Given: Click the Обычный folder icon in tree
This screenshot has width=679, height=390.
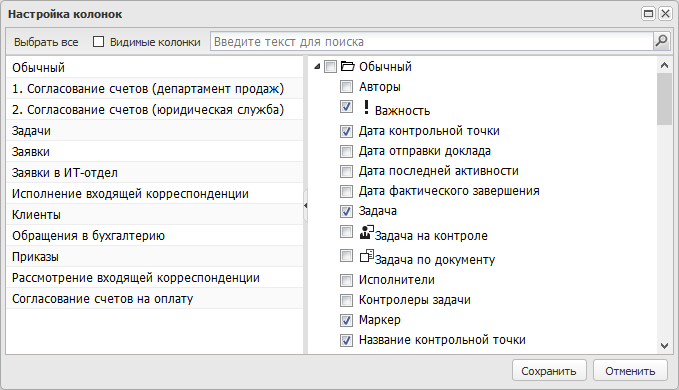Looking at the screenshot, I should pos(348,66).
